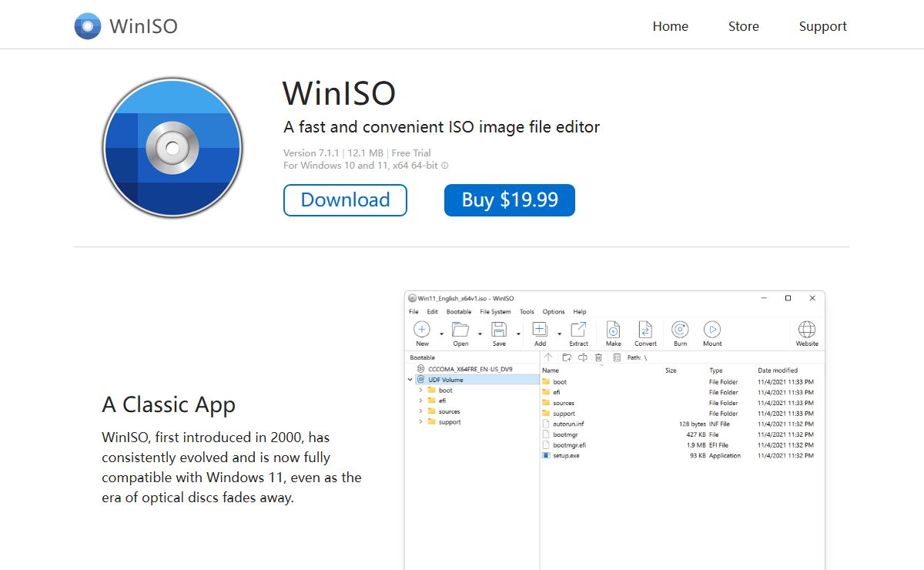
Task: Click the Burn disc toolbar icon
Action: pyautogui.click(x=680, y=329)
